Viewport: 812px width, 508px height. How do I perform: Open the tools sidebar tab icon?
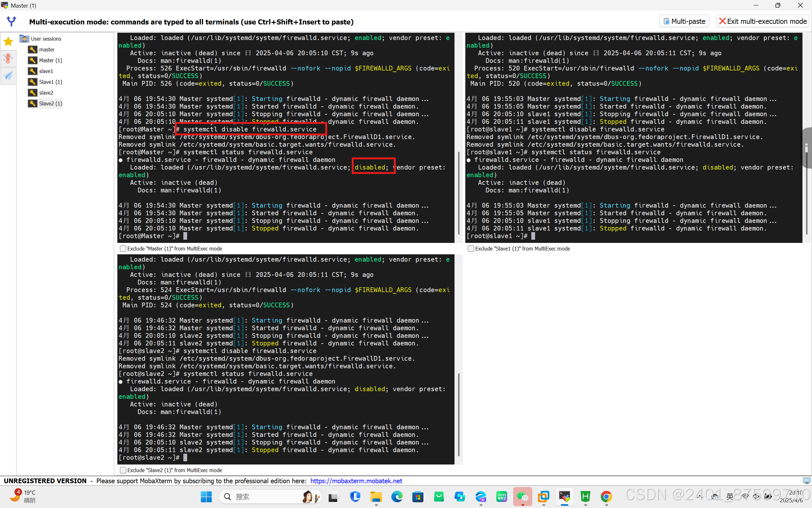8,58
